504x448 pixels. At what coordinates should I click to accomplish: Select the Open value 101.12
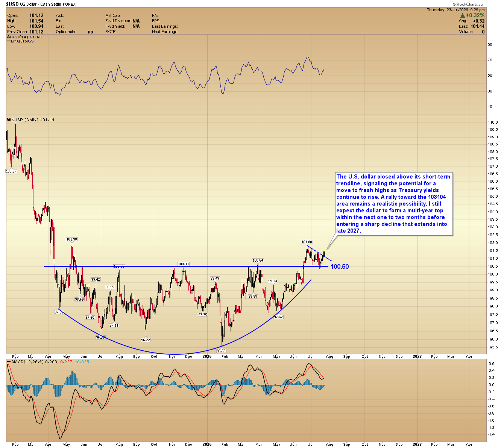(36, 15)
